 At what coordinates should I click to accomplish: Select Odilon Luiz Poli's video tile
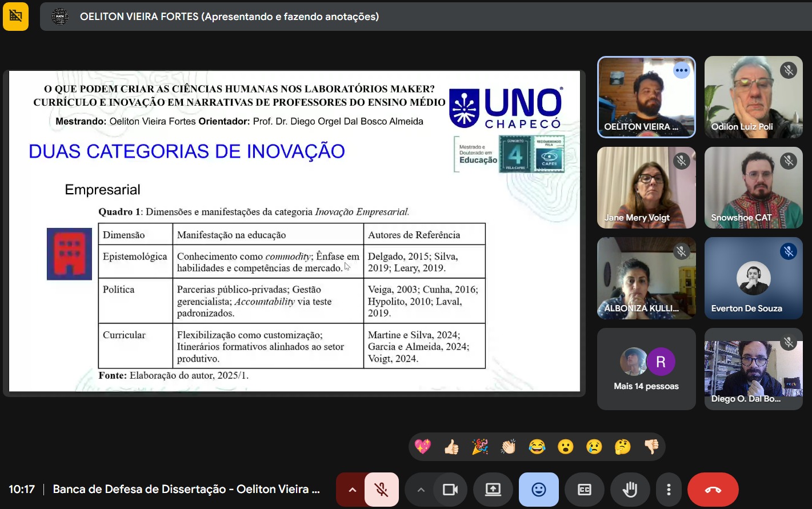click(753, 97)
